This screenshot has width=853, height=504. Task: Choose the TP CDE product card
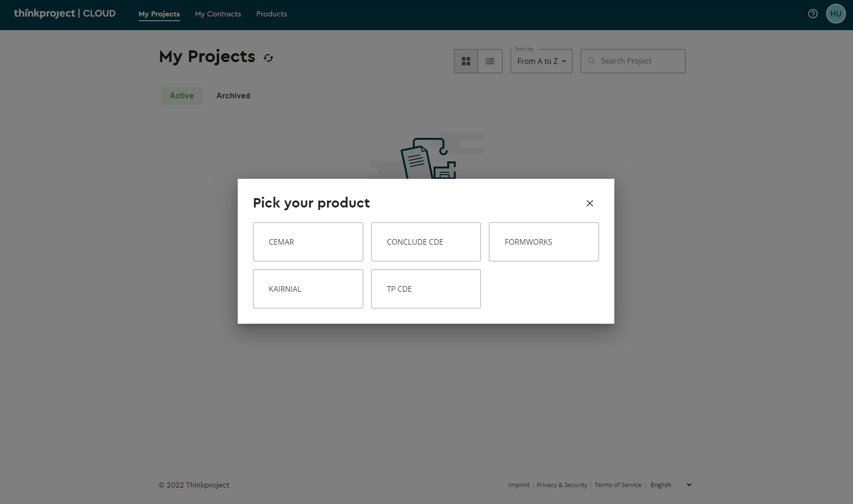(x=426, y=289)
